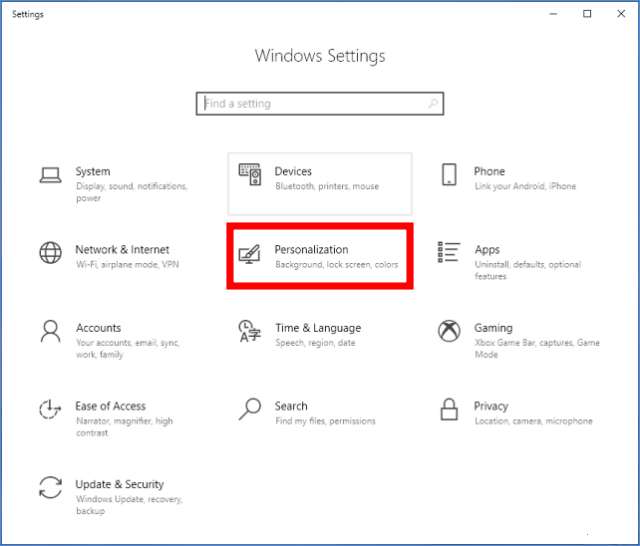Open the Network & Internet globe icon

51,253
